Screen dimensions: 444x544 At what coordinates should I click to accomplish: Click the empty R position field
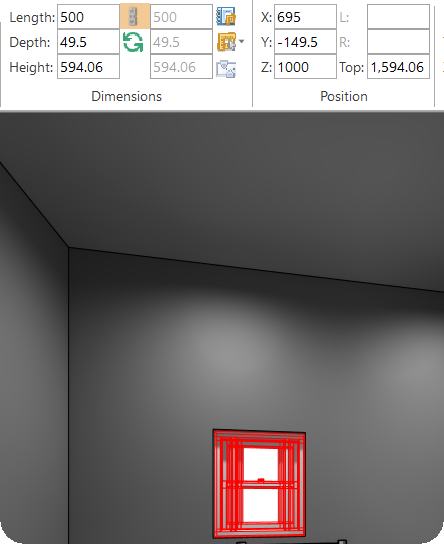click(x=399, y=42)
